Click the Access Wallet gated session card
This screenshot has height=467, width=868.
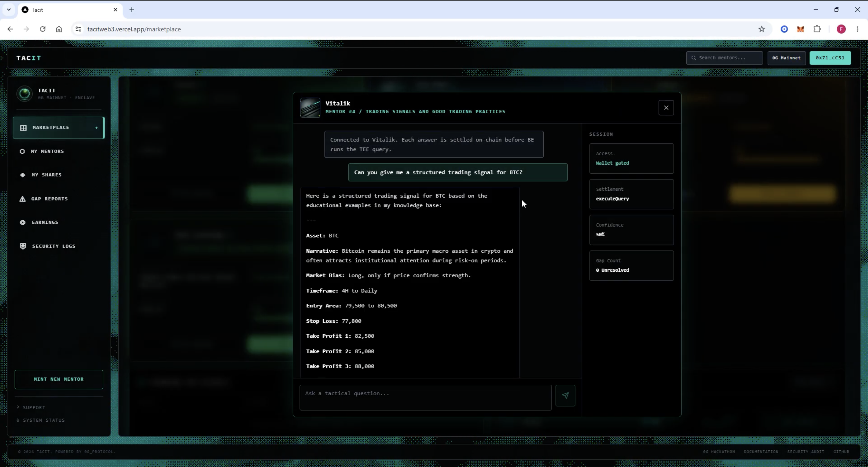[631, 159]
